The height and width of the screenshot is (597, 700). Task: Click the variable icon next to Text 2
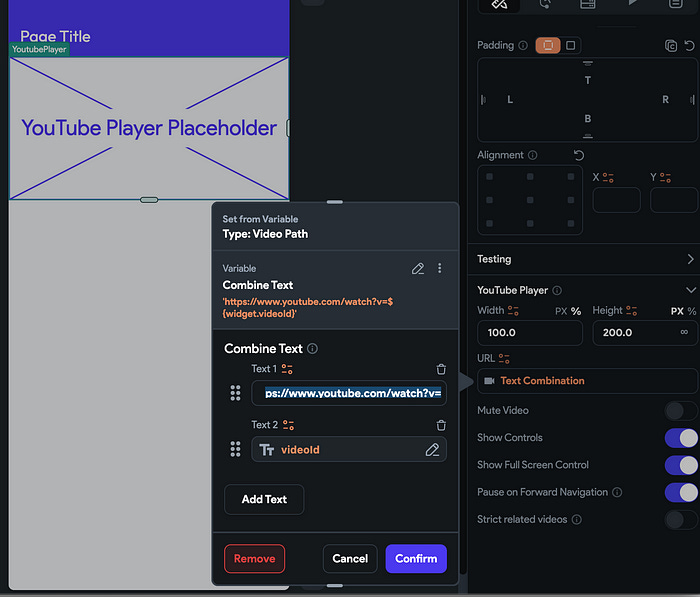click(x=288, y=425)
